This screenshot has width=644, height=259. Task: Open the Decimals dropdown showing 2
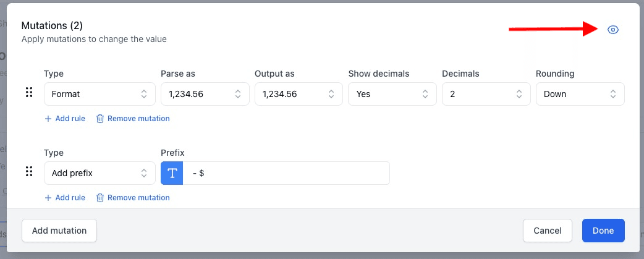point(486,94)
